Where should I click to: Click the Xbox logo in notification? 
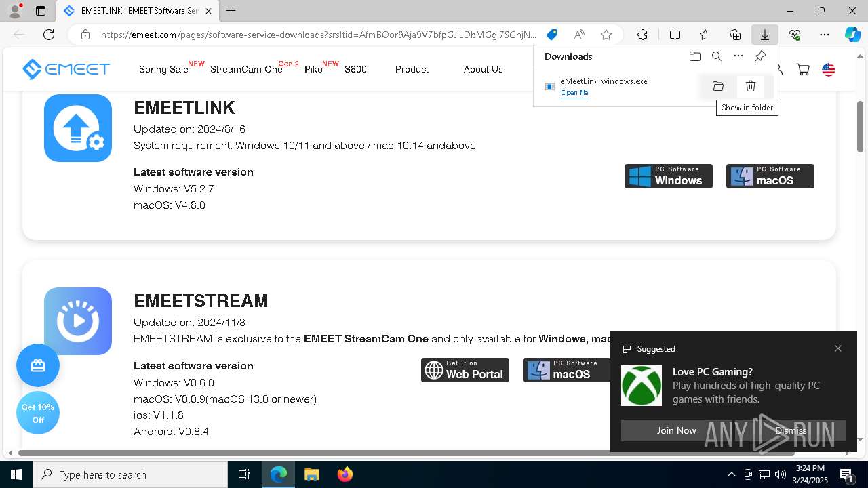(642, 386)
